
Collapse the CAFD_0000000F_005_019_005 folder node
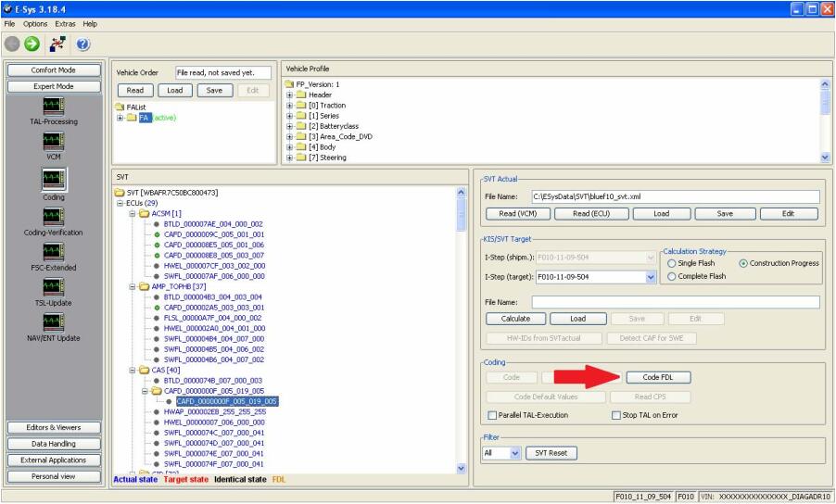(x=145, y=391)
